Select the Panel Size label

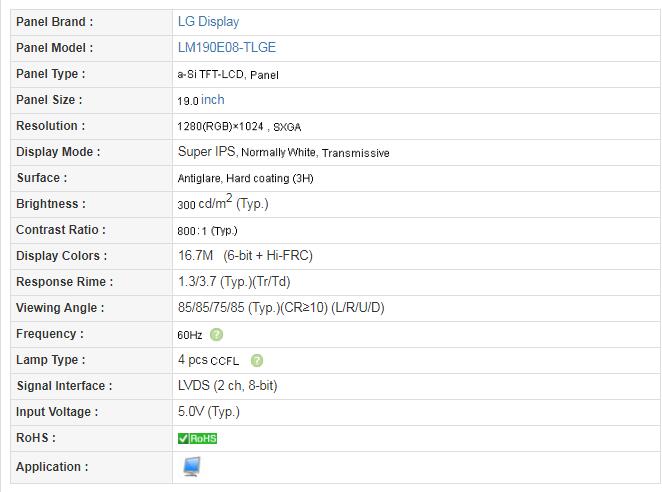(49, 100)
